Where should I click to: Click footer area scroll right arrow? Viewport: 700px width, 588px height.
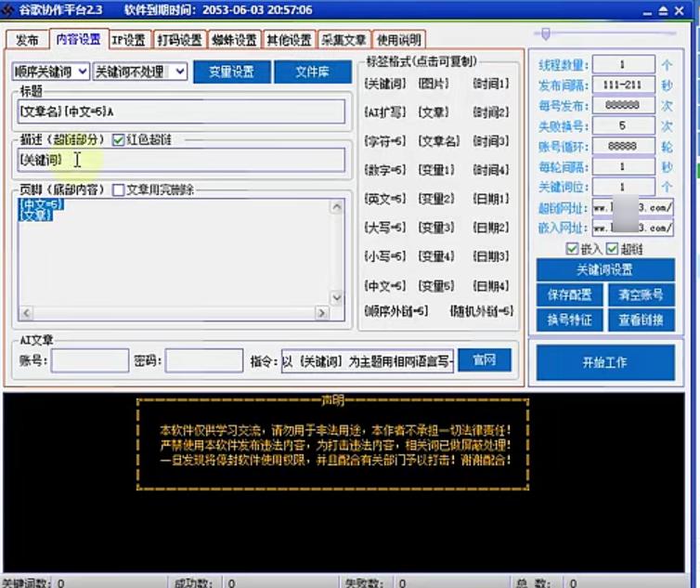tap(321, 313)
